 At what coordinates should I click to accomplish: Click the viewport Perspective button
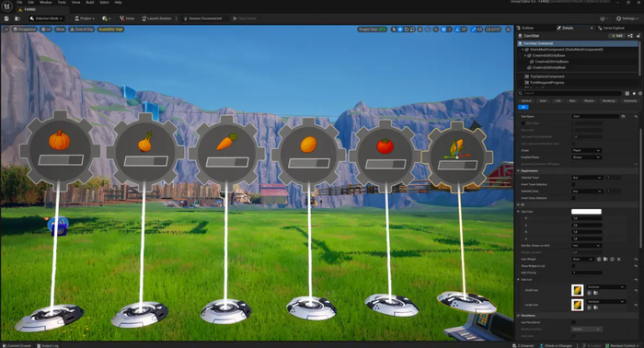(24, 29)
